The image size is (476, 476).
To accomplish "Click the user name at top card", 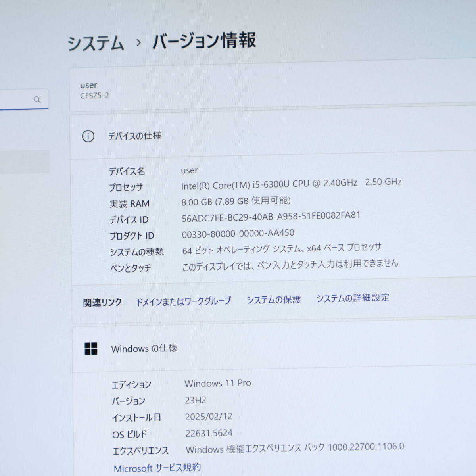I will pyautogui.click(x=88, y=85).
